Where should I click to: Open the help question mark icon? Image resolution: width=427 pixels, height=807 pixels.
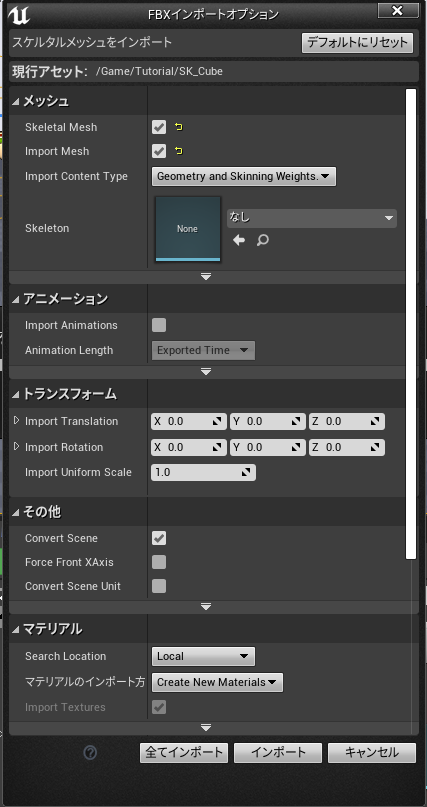click(x=90, y=753)
